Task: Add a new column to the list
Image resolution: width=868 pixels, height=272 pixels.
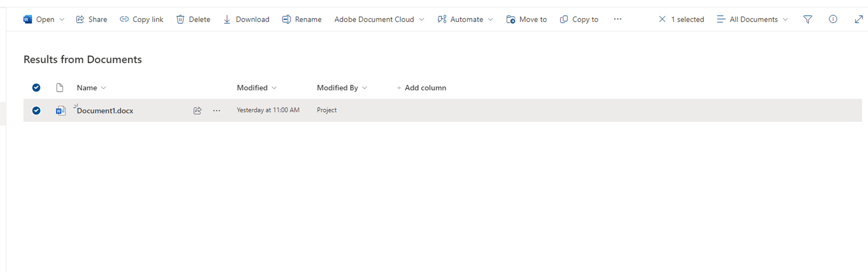Action: click(421, 88)
